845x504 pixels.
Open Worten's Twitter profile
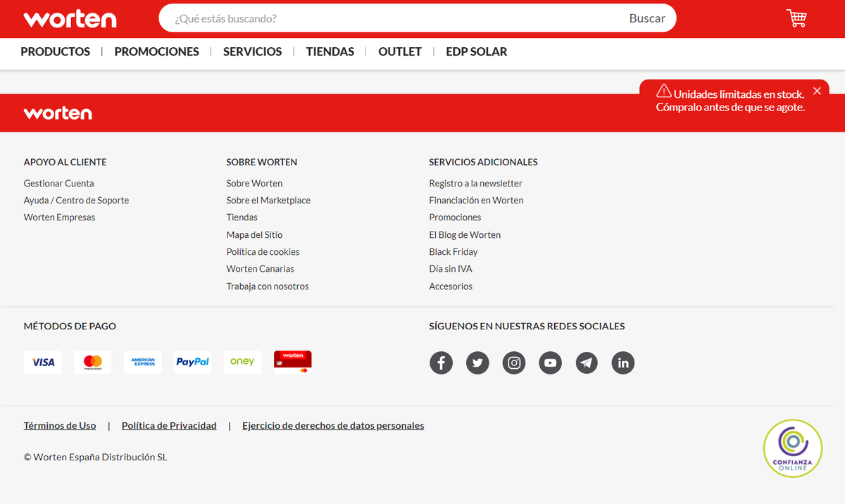click(477, 363)
